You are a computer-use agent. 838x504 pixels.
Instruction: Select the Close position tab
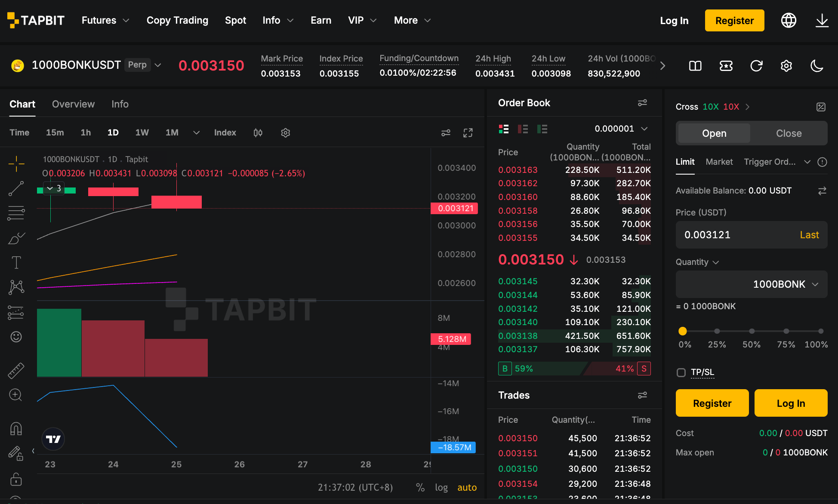coord(789,133)
